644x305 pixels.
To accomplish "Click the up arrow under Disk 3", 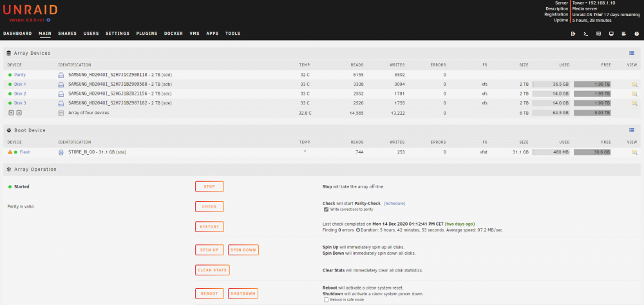I will pyautogui.click(x=19, y=113).
